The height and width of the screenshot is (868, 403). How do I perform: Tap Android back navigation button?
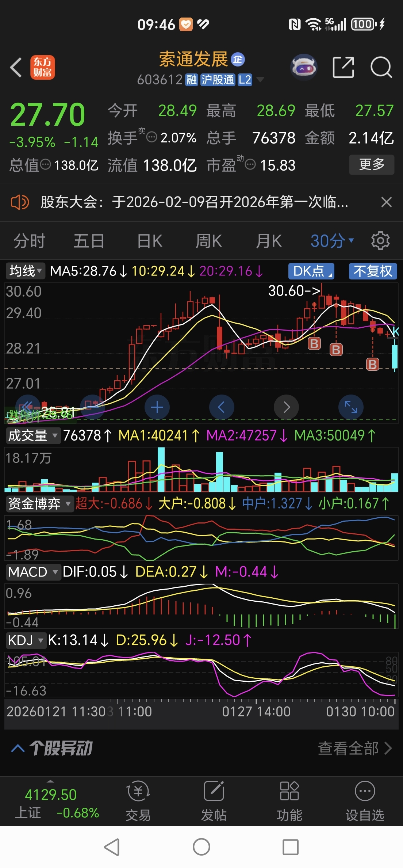[x=112, y=847]
